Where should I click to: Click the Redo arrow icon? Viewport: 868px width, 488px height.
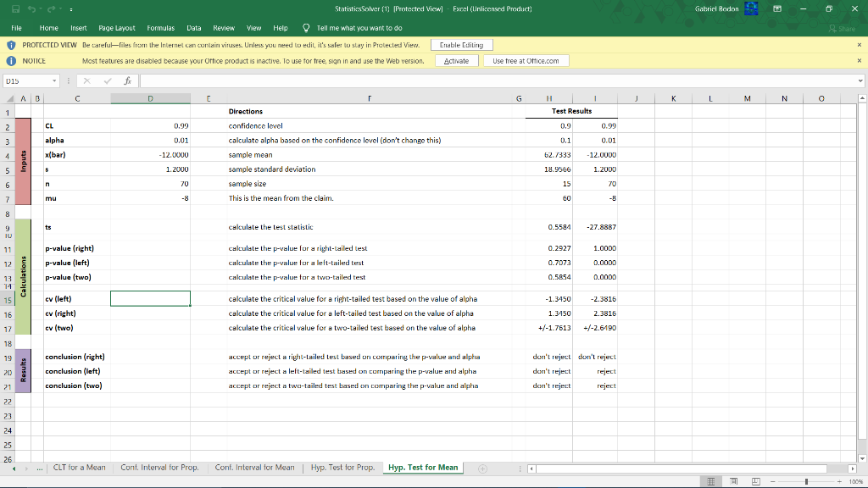tap(51, 8)
